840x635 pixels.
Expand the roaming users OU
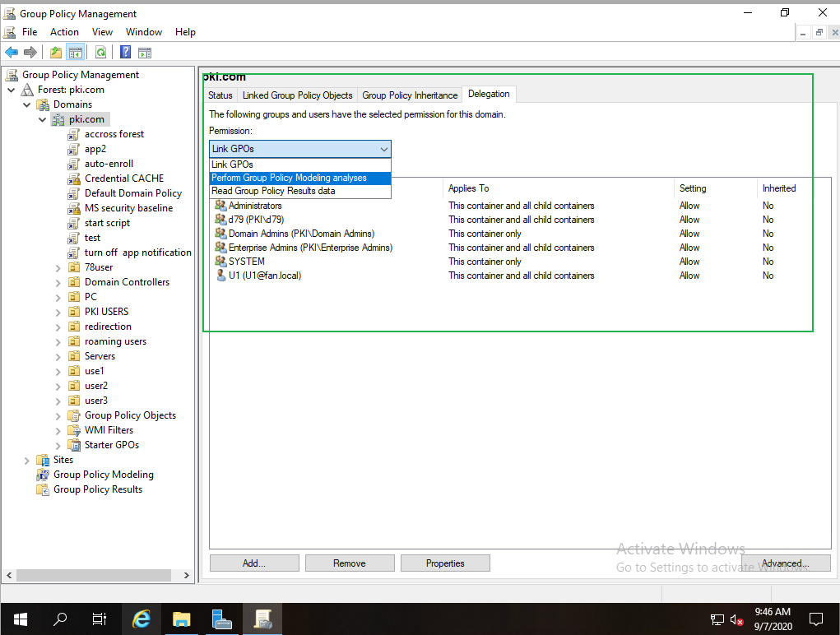click(58, 341)
